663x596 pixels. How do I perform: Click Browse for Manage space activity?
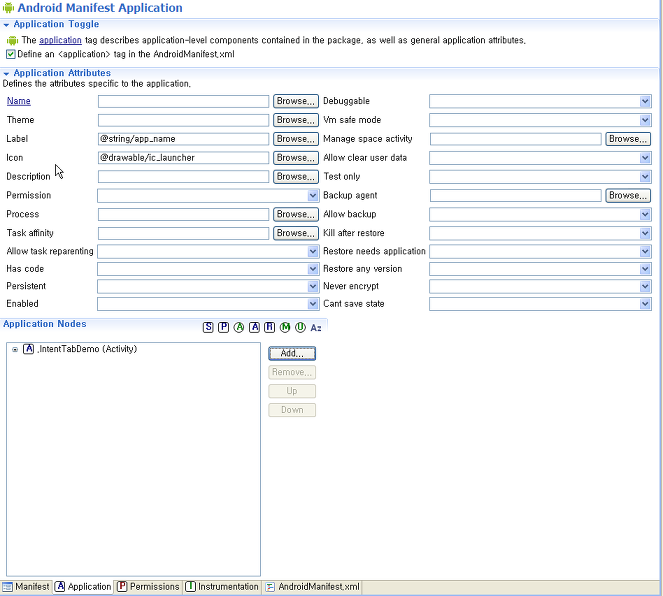coord(628,139)
